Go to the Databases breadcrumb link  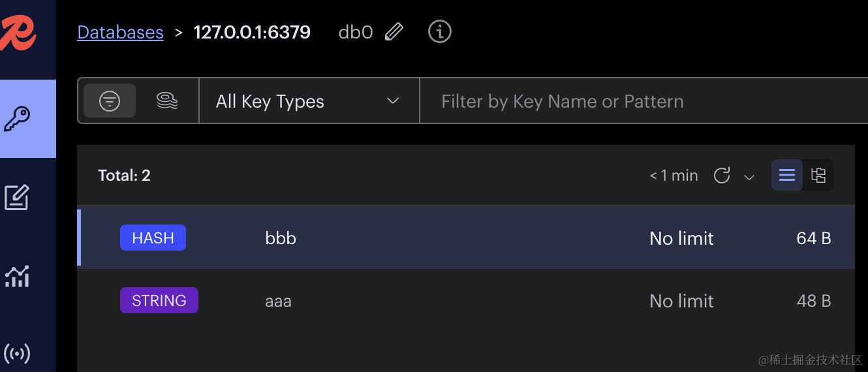tap(120, 32)
